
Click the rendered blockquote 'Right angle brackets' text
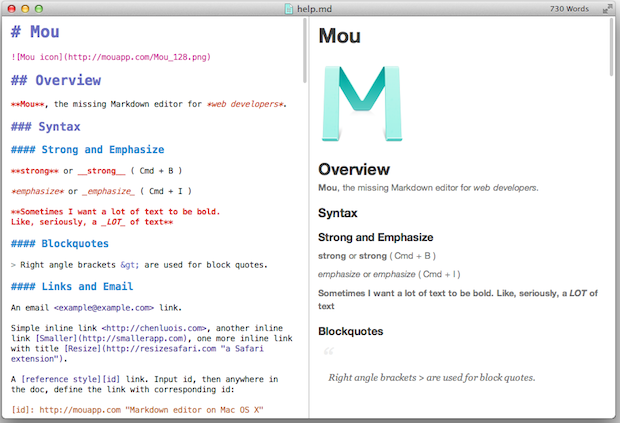(x=431, y=378)
